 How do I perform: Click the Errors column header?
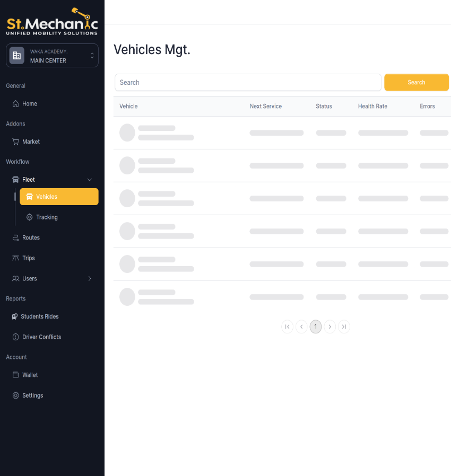427,106
